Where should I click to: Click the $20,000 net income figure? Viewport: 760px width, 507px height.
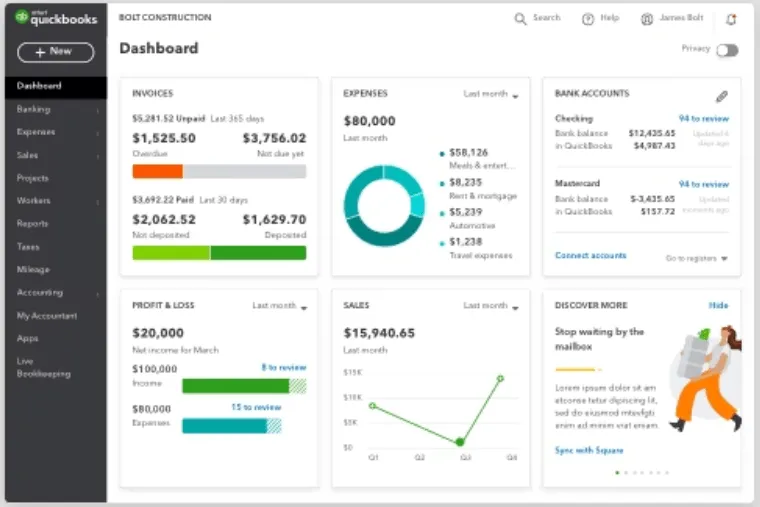coord(158,333)
